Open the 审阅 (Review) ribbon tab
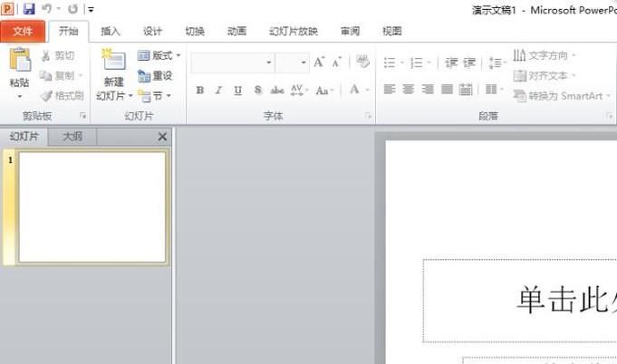This screenshot has height=364, width=617. [x=351, y=31]
